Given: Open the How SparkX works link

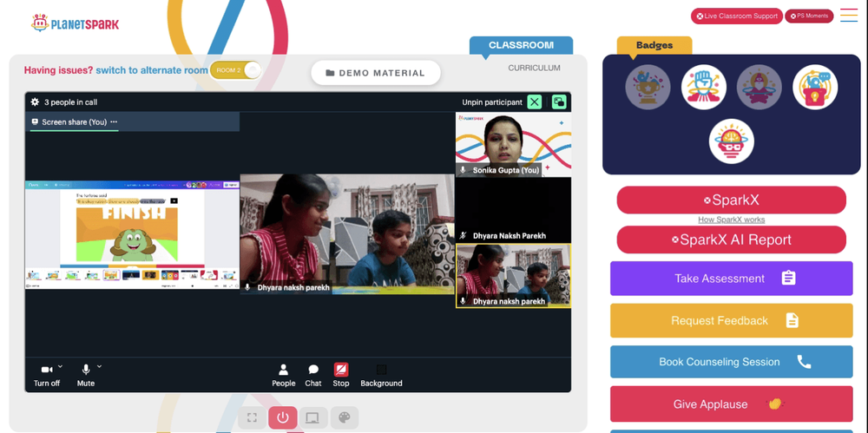Looking at the screenshot, I should (731, 220).
